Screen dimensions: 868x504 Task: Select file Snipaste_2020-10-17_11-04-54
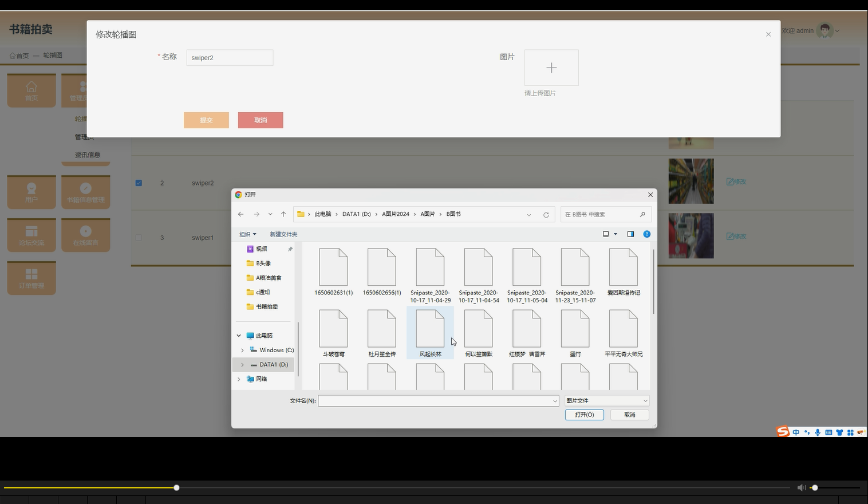479,275
